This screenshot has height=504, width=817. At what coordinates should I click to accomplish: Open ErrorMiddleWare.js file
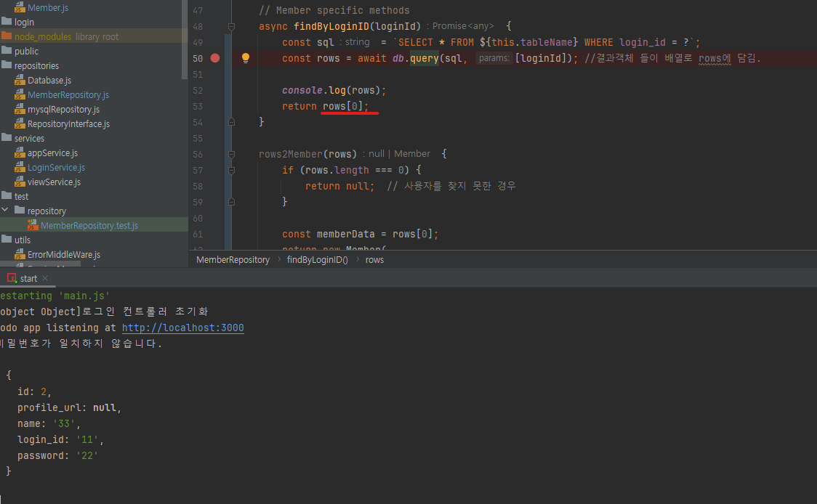point(64,255)
